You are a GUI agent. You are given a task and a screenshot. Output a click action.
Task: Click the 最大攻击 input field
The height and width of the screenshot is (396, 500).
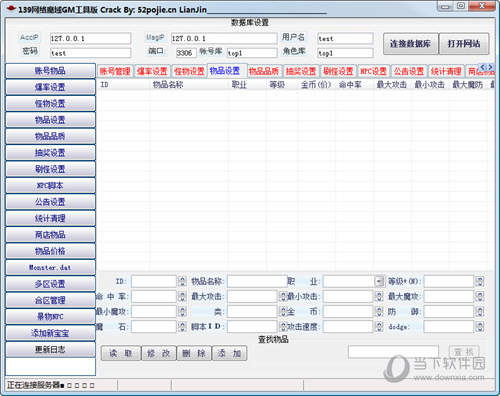pyautogui.click(x=252, y=296)
